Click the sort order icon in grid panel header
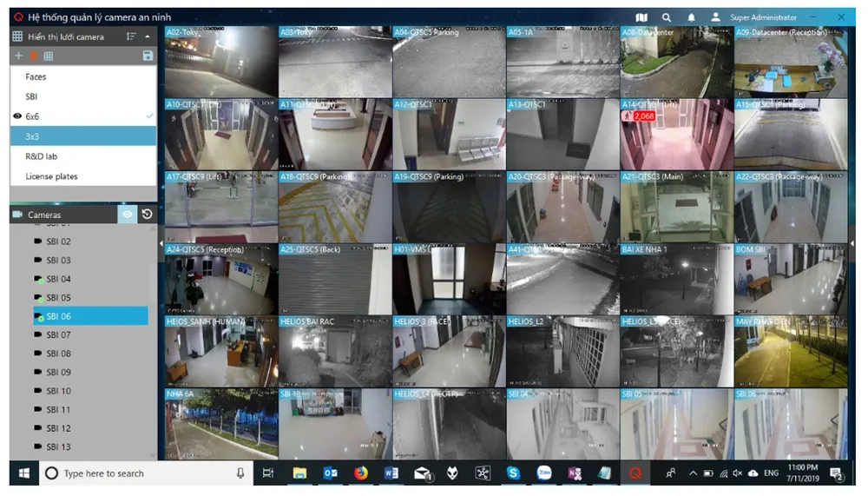 click(131, 36)
